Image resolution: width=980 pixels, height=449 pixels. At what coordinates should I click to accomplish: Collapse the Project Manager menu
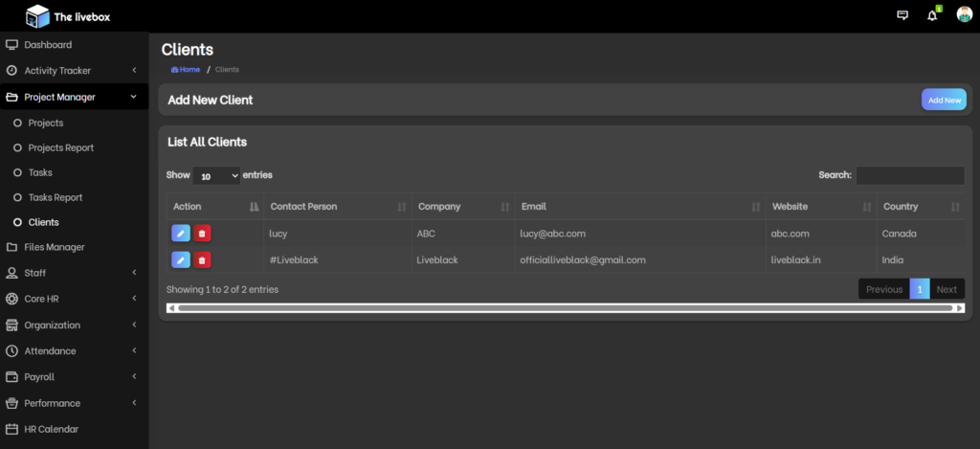point(74,97)
